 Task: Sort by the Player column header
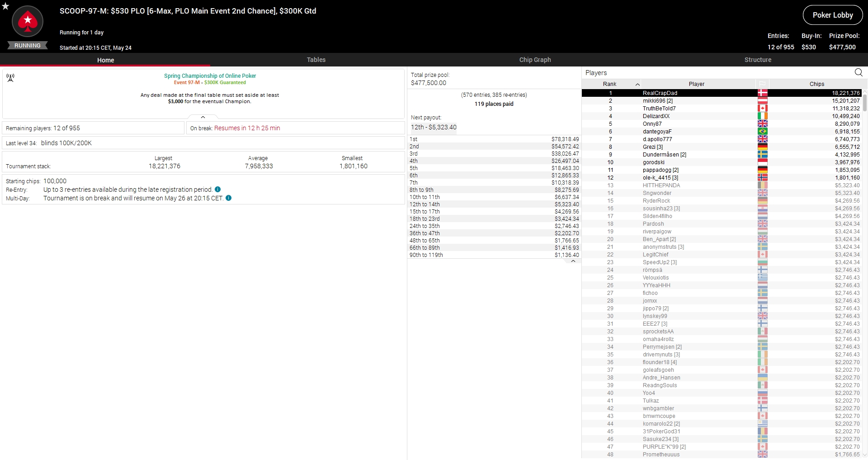click(x=697, y=84)
